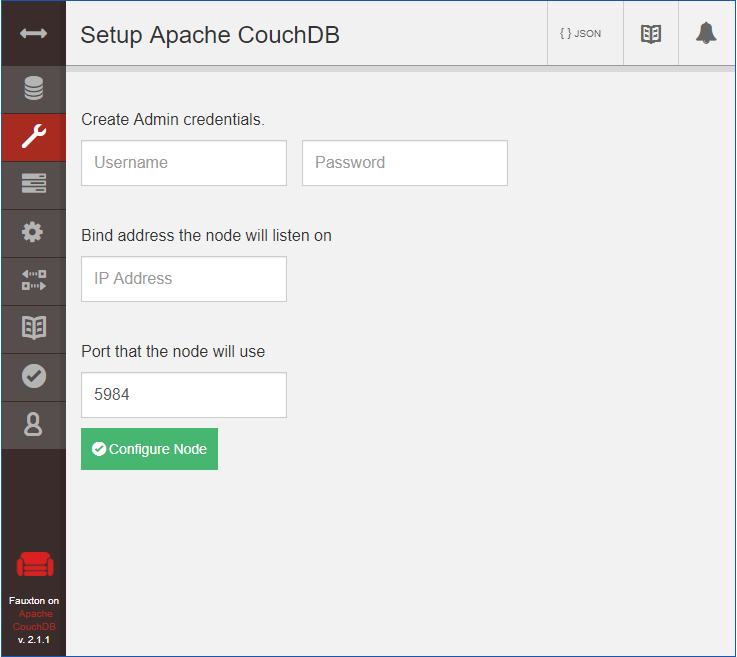Open Documentation via the sidebar book icon
Image resolution: width=737 pixels, height=657 pixels.
coord(33,329)
